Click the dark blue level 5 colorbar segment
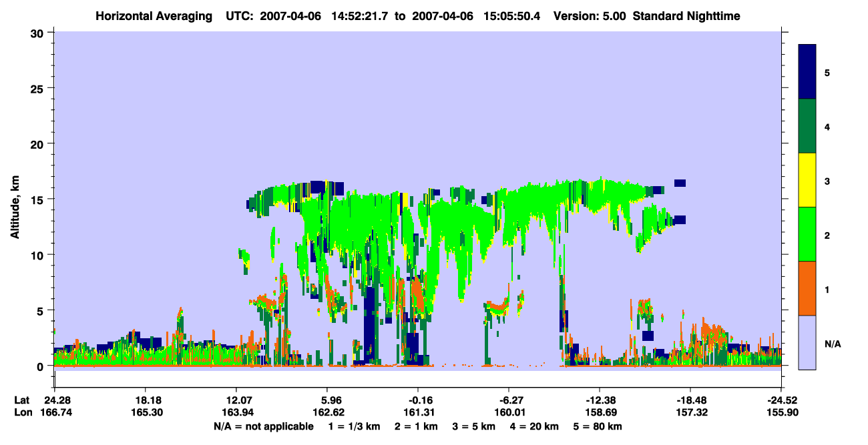 [807, 72]
